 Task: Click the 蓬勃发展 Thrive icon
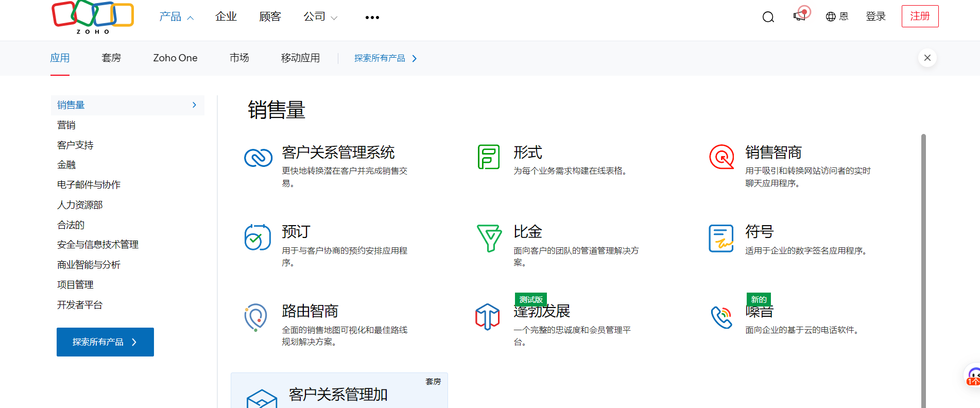point(488,316)
